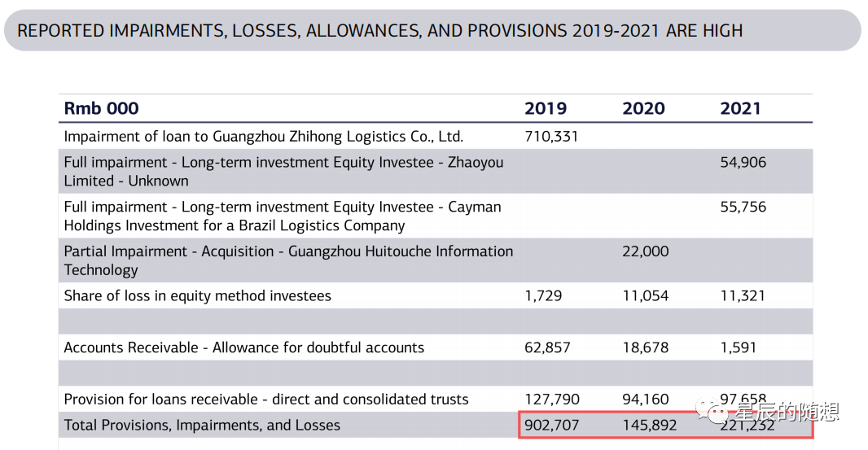Click the '星辰的随想' watermark text
Image resolution: width=868 pixels, height=450 pixels.
point(787,413)
